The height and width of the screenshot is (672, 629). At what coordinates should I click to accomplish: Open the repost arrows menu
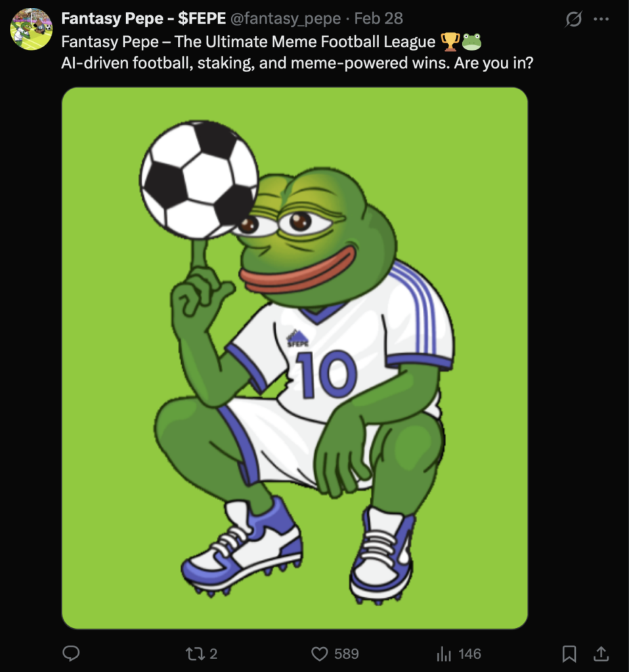click(194, 654)
